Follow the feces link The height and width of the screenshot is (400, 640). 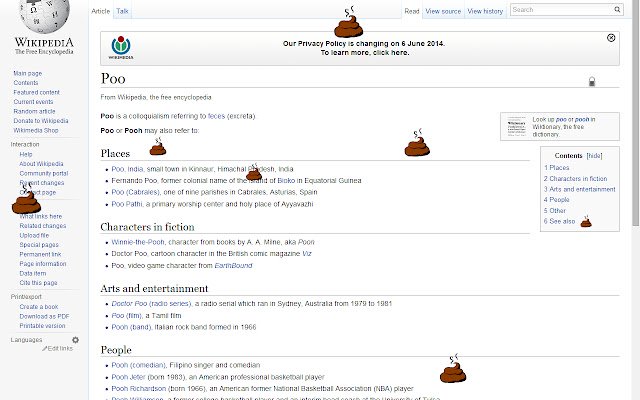(216, 116)
